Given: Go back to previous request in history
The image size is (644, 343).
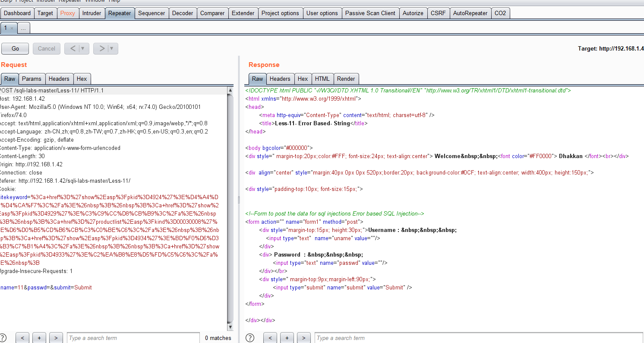Looking at the screenshot, I should (x=72, y=48).
